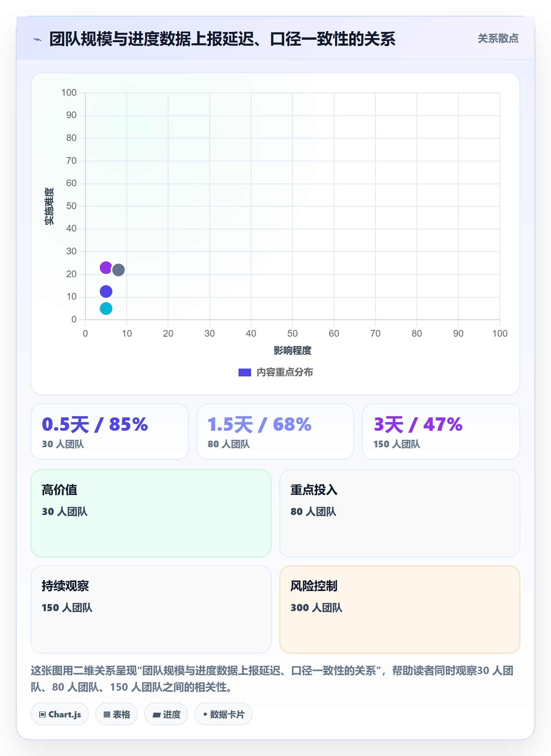Open the 重点投入 quadrant card
Image resolution: width=551 pixels, height=756 pixels.
tap(400, 513)
